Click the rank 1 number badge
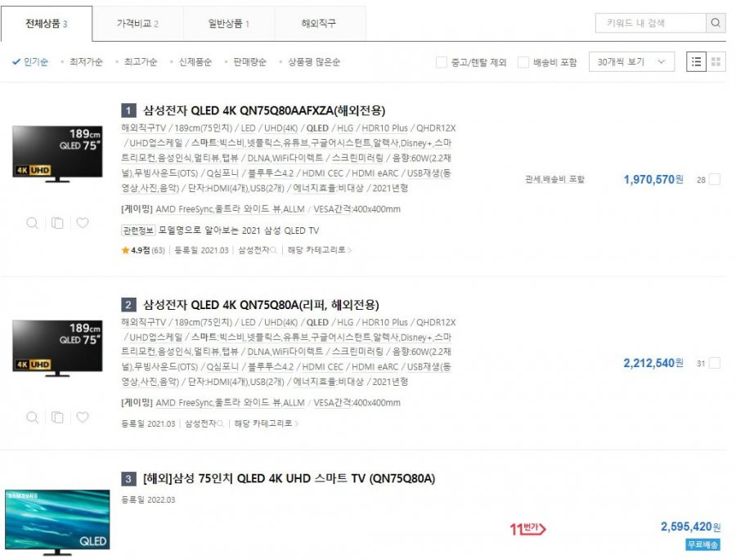 coord(128,111)
